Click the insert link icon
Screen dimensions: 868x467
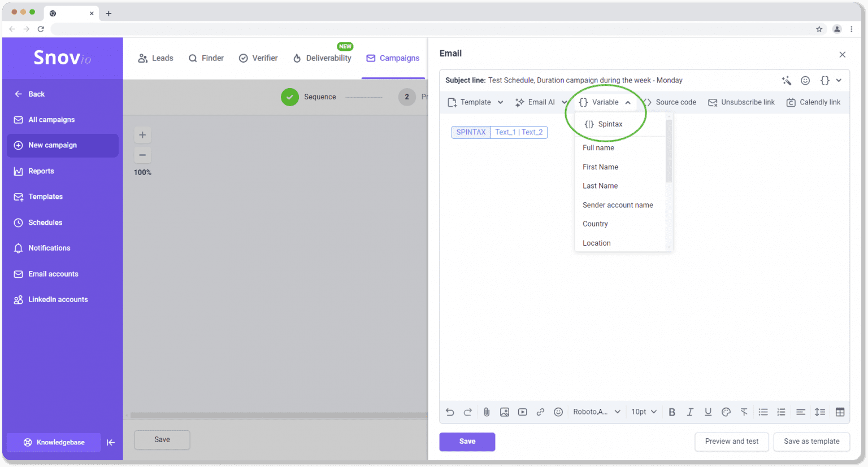pyautogui.click(x=540, y=412)
